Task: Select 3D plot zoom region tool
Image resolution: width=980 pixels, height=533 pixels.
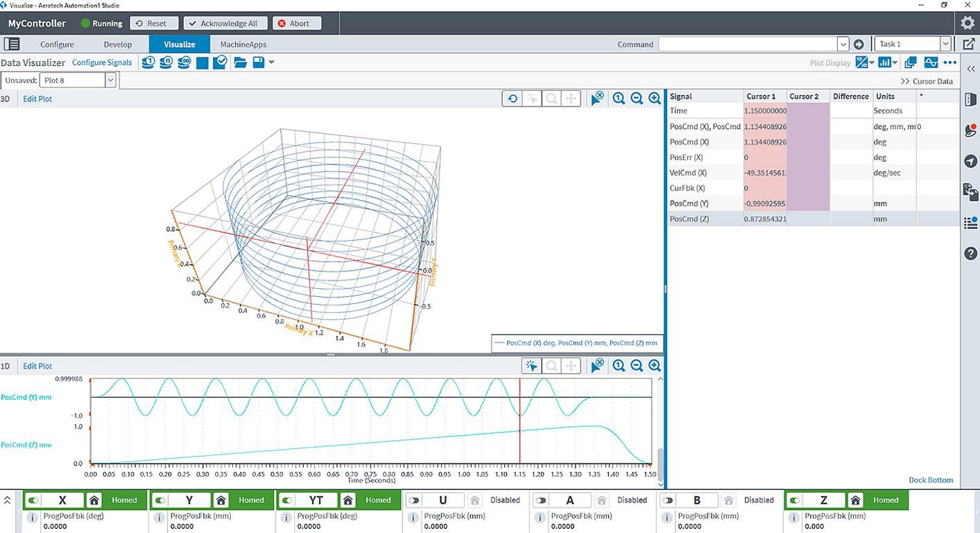Action: (551, 99)
